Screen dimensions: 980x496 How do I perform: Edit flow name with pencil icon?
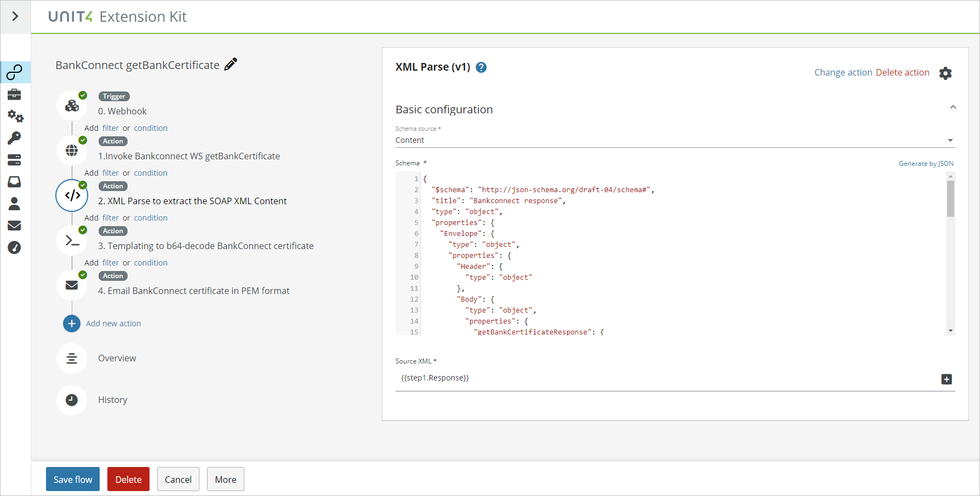(231, 64)
